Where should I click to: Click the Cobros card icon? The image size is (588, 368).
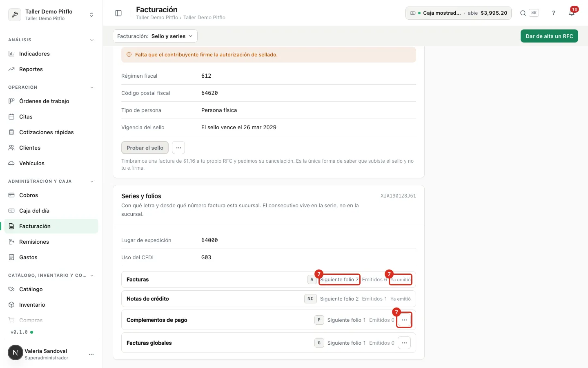click(11, 195)
